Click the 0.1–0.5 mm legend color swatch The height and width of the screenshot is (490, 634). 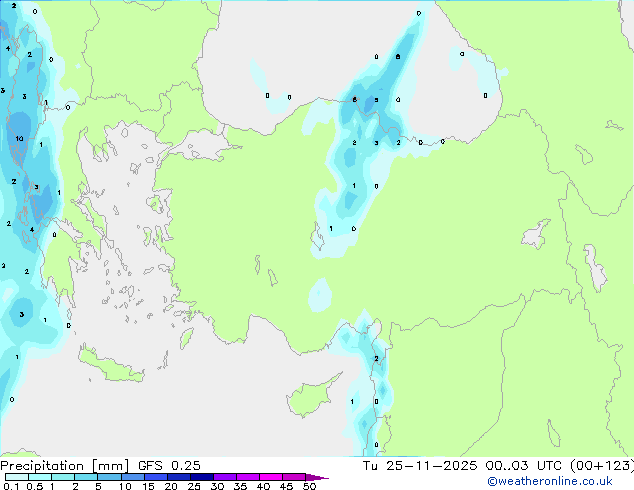coord(17,477)
